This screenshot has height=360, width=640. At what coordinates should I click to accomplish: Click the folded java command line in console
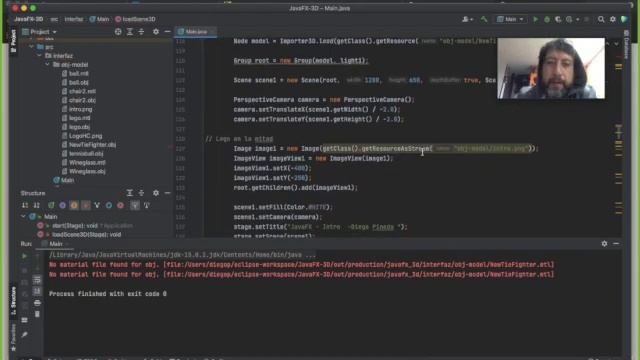[x=182, y=255]
